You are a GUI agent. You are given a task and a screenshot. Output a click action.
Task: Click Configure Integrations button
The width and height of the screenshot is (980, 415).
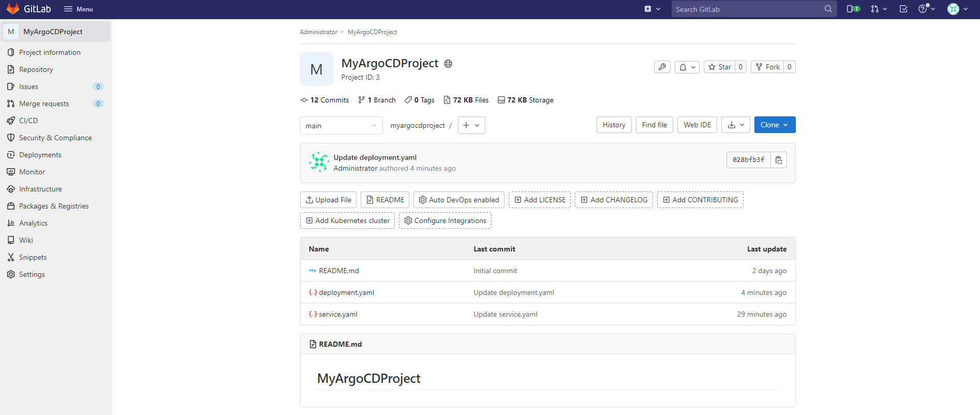click(445, 220)
